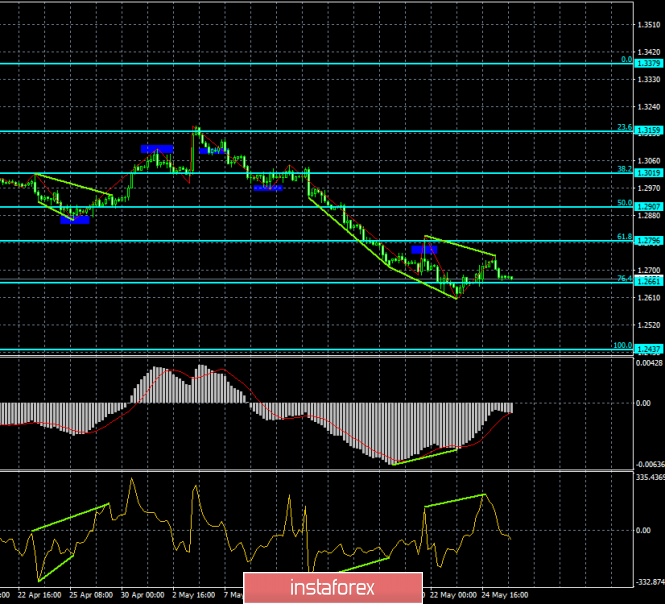Click the CCI scale value -332.874
The width and height of the screenshot is (665, 604).
(x=650, y=582)
